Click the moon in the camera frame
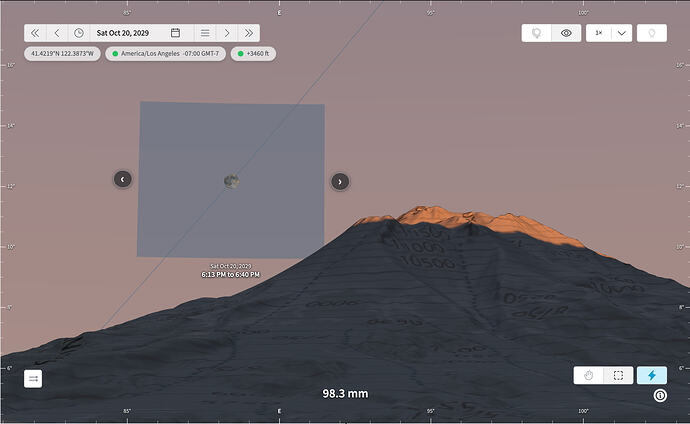 (231, 181)
